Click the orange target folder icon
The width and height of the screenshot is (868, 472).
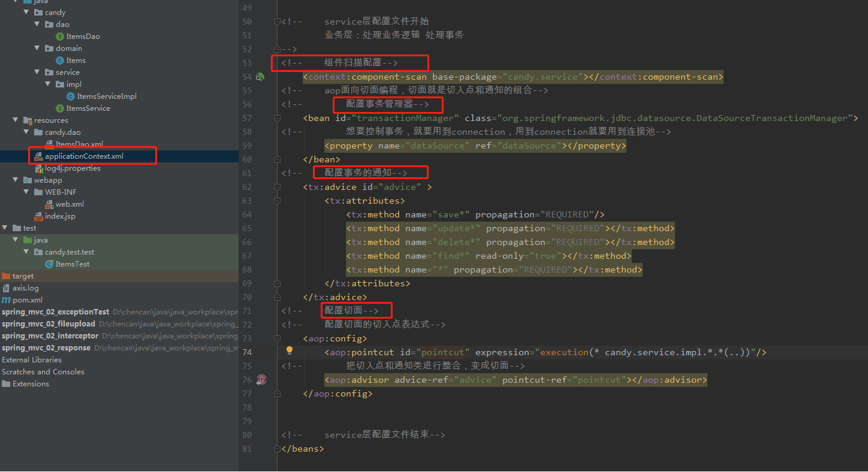[6, 276]
